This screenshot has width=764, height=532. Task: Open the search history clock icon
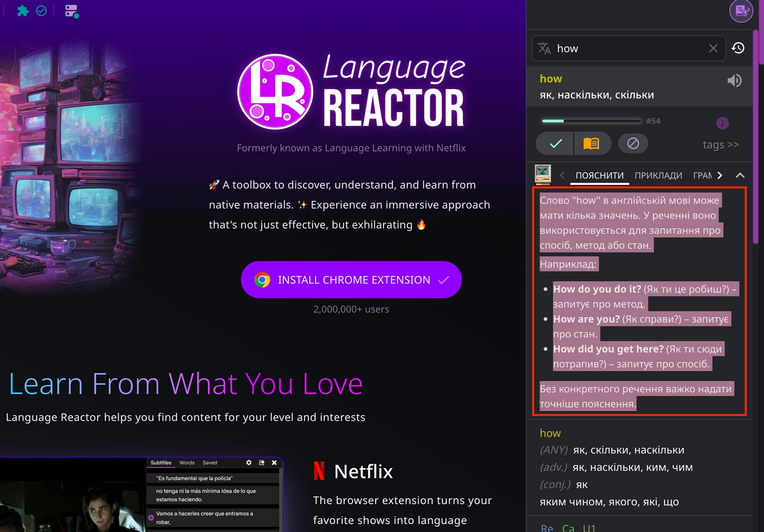pos(738,48)
